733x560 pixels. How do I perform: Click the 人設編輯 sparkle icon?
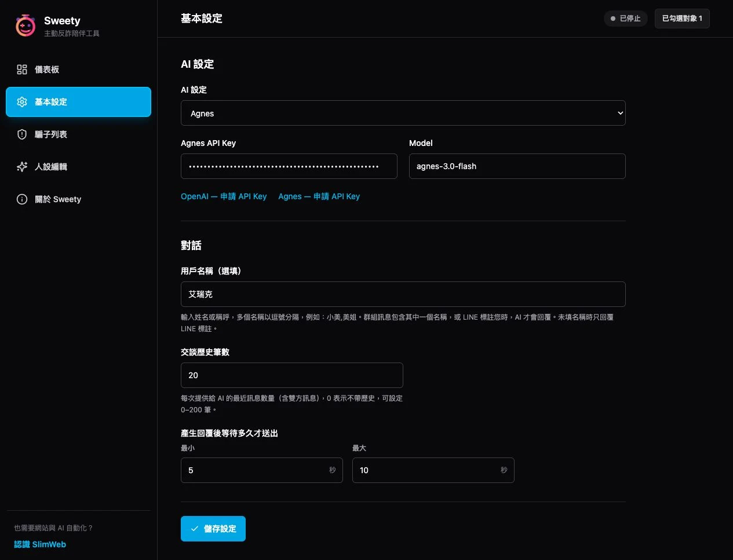(x=22, y=167)
